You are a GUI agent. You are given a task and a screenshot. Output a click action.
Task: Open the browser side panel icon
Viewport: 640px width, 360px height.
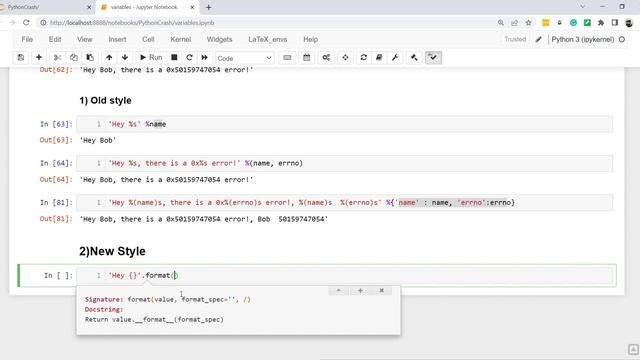click(615, 23)
